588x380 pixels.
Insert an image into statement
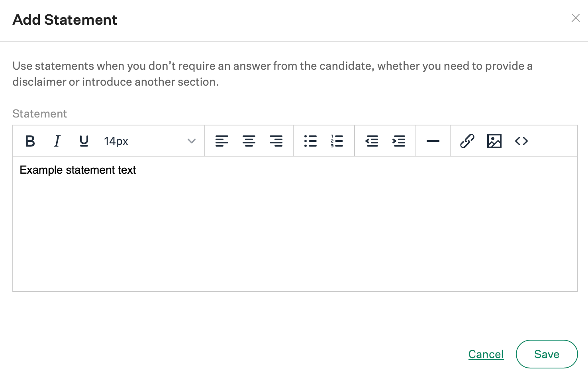tap(494, 141)
